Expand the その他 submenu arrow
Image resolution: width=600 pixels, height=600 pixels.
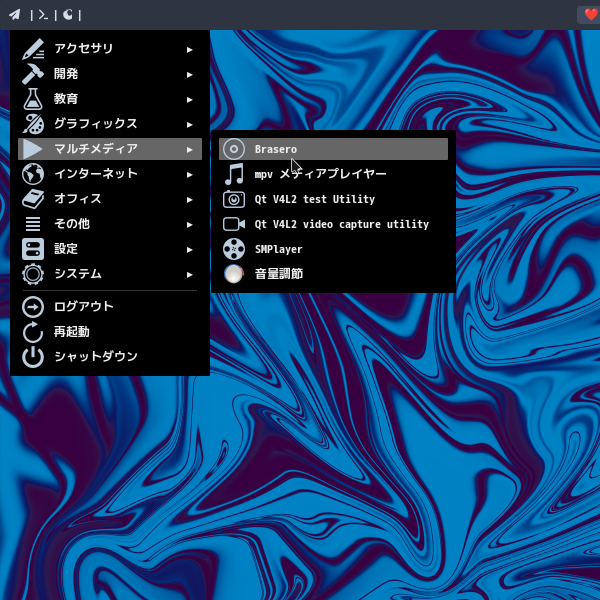pos(189,225)
